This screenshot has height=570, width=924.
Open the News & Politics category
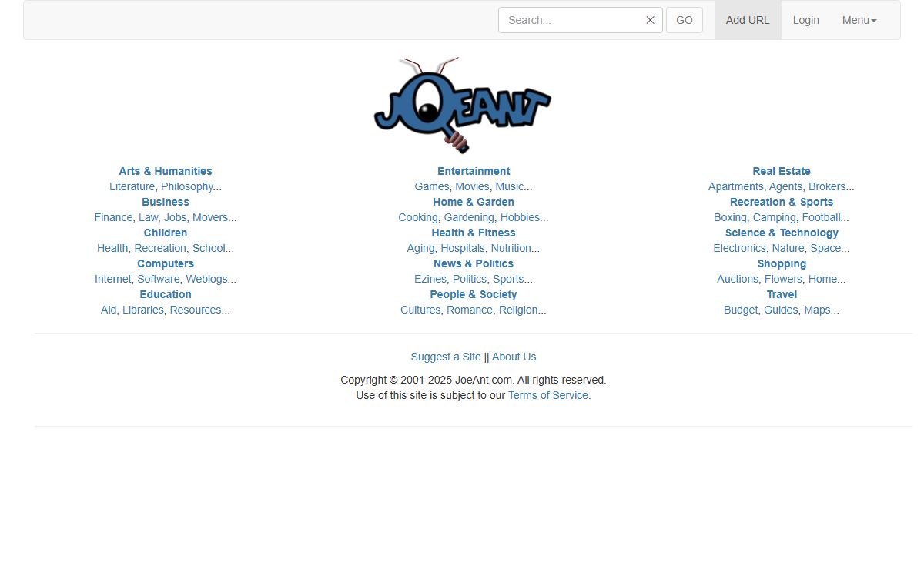click(x=474, y=263)
